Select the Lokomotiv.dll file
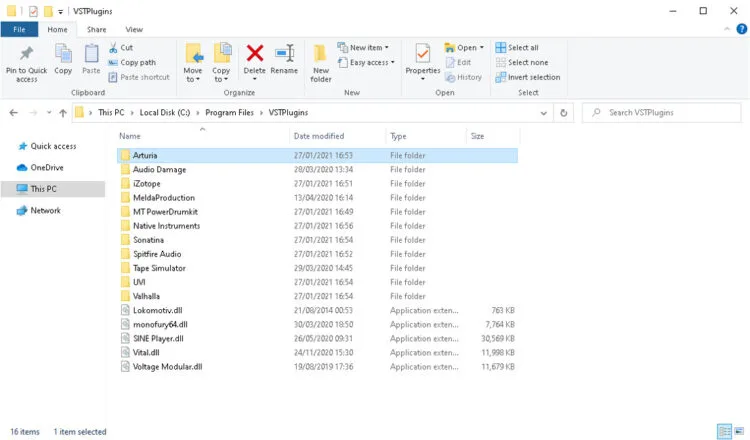This screenshot has width=750, height=440. point(318,310)
